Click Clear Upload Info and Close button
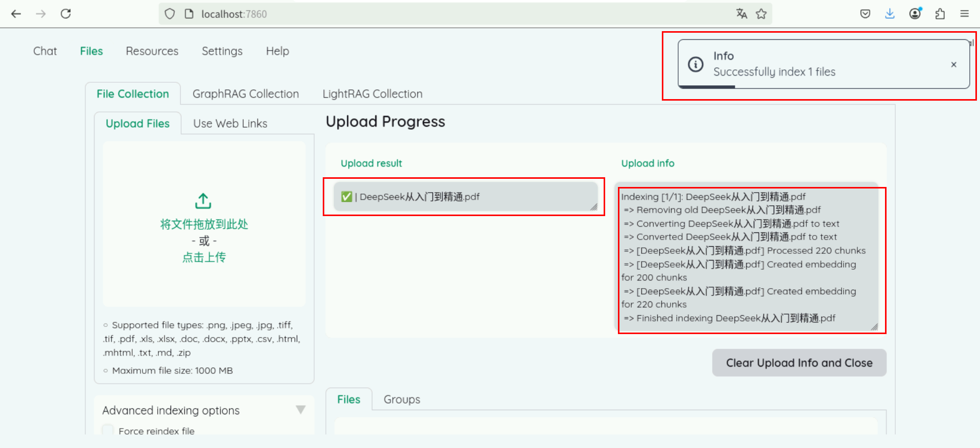The width and height of the screenshot is (980, 448). (x=799, y=363)
